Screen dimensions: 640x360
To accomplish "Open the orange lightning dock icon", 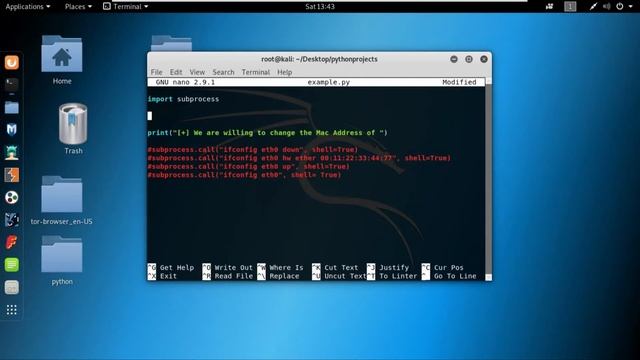I will point(12,175).
